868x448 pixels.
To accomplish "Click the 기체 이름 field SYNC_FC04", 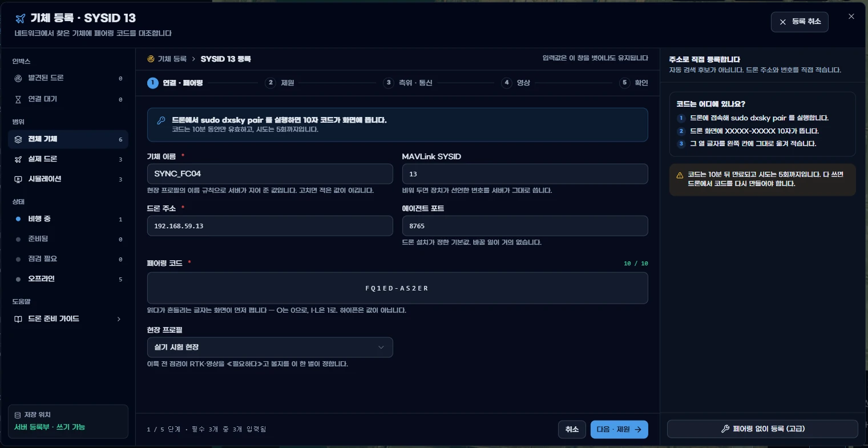I will click(x=270, y=174).
